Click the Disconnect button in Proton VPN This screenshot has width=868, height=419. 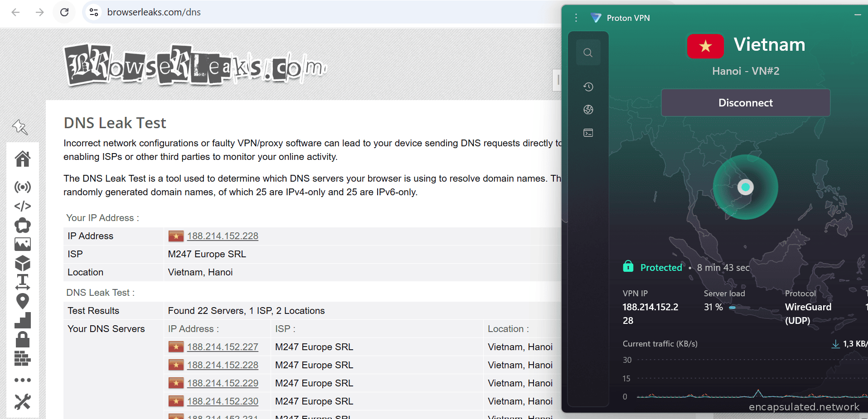[x=746, y=103]
